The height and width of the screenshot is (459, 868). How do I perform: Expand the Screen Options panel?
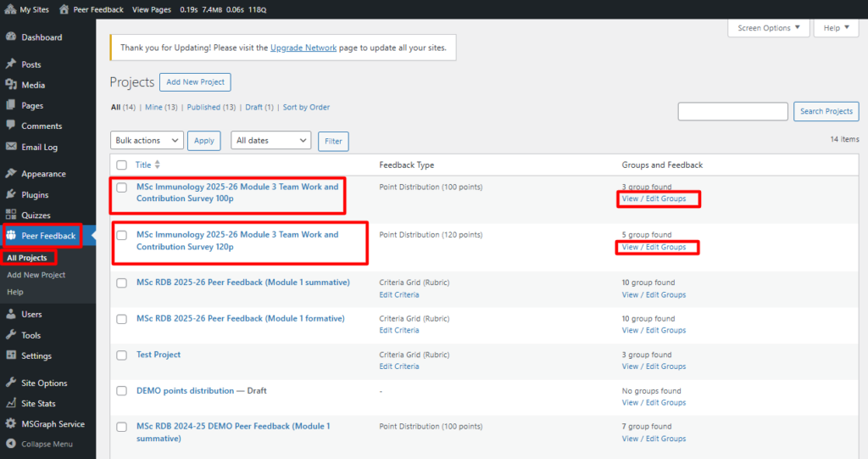[x=768, y=28]
